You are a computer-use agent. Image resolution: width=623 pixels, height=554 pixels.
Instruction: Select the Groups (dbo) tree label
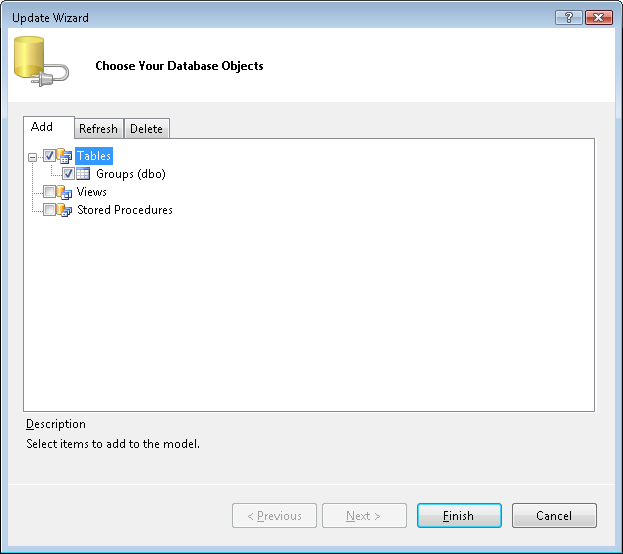point(131,174)
